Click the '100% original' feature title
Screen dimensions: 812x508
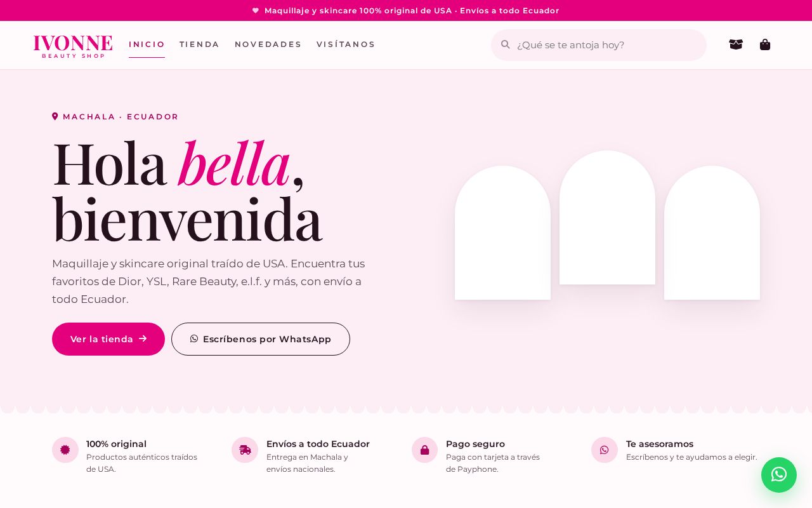tap(116, 444)
